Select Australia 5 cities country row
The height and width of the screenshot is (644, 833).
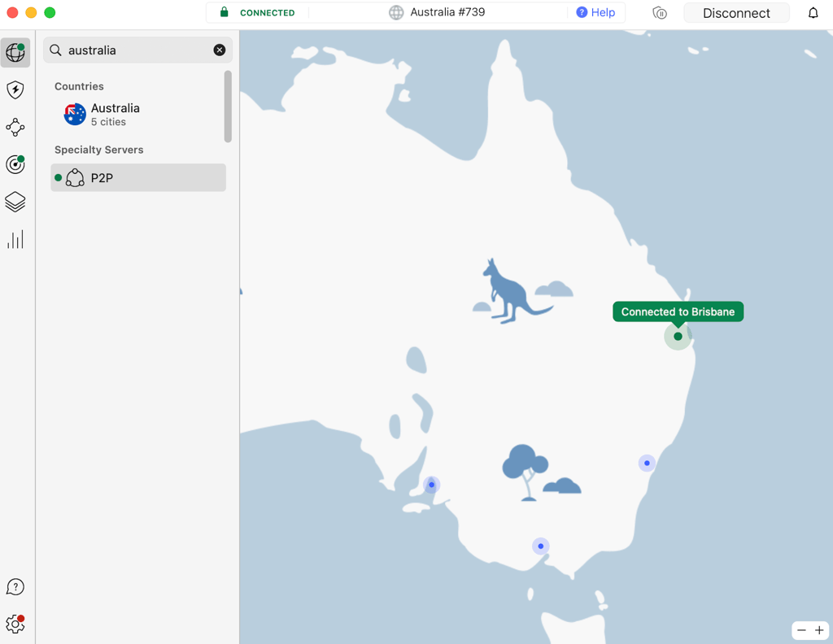[138, 114]
